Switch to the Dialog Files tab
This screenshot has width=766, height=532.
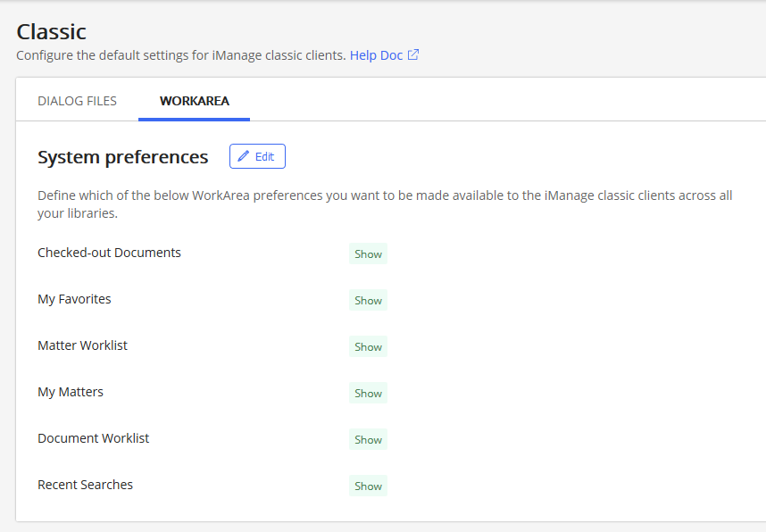77,101
